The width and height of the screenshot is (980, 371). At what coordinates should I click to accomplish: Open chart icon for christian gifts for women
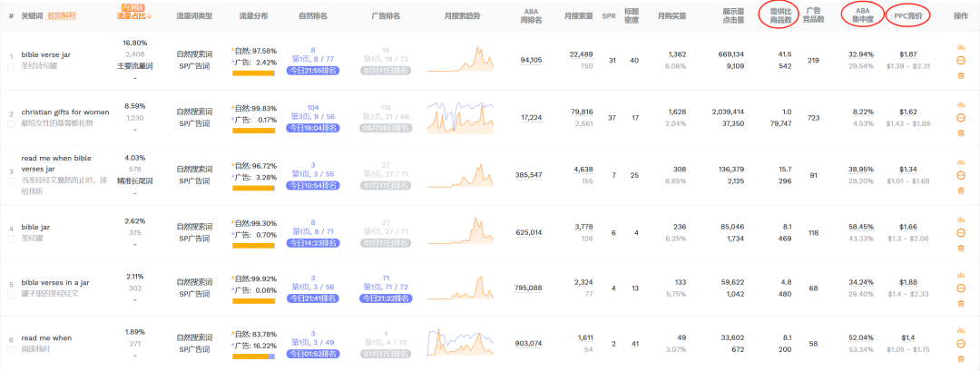click(961, 104)
